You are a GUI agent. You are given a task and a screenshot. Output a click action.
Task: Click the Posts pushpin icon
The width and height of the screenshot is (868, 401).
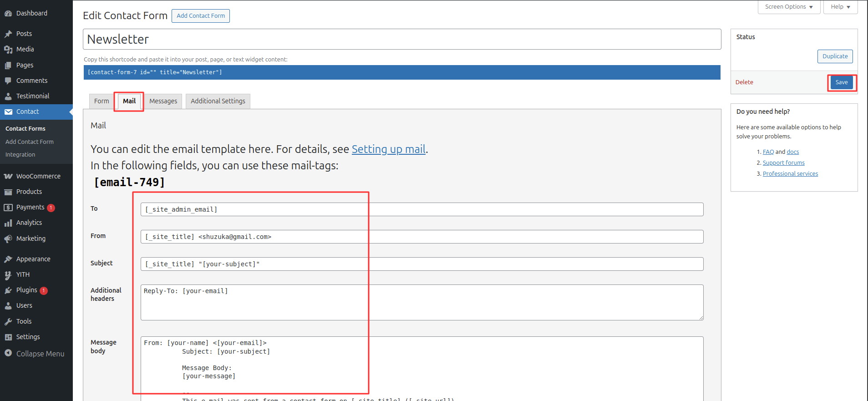(8, 34)
